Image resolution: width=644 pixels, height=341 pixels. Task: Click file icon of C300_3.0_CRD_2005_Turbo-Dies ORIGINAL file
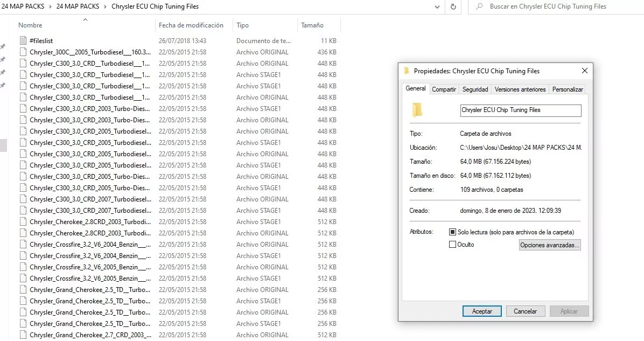click(x=23, y=177)
